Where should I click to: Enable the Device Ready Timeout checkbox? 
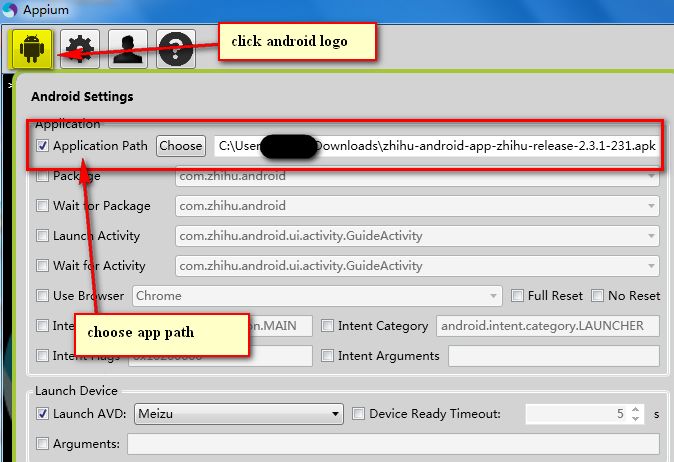coord(359,414)
